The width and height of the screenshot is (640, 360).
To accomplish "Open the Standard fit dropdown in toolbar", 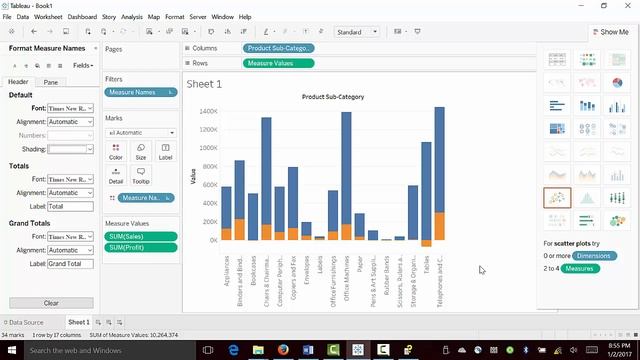I will coord(357,32).
